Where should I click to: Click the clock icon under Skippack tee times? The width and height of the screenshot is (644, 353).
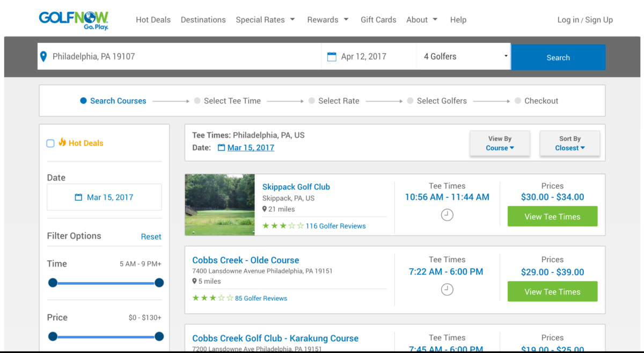tap(447, 215)
